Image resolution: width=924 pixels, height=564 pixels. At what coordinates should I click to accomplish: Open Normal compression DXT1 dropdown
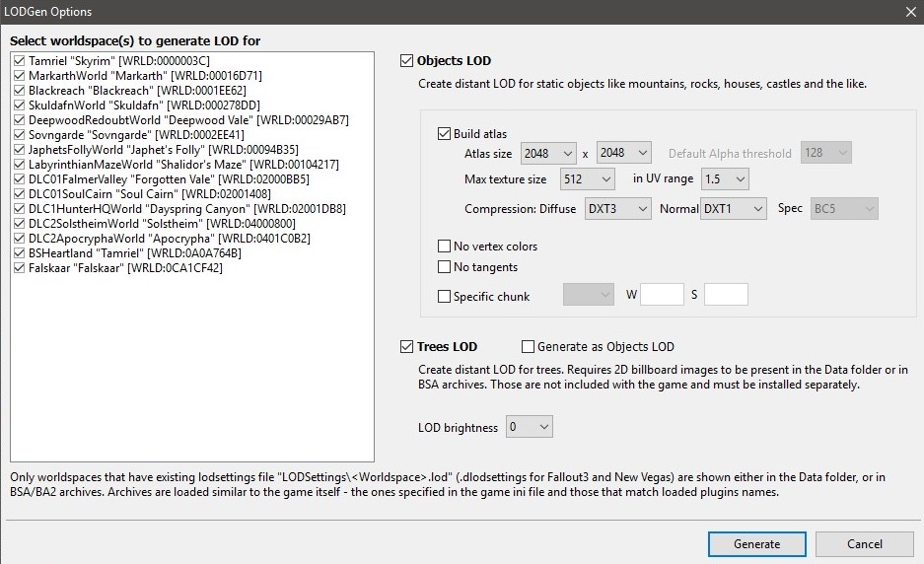tap(733, 209)
